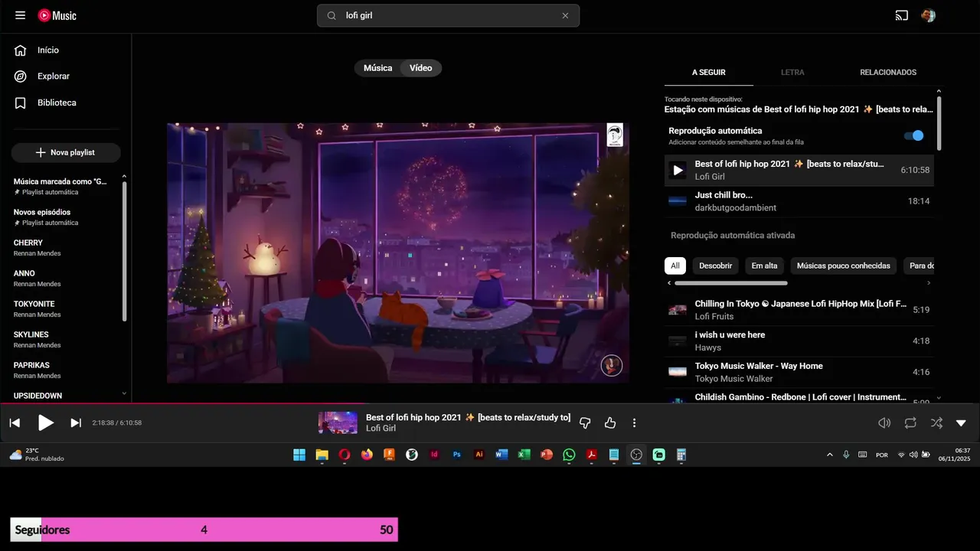Select Músicas pouco conhecidas filter chip

[x=844, y=266]
